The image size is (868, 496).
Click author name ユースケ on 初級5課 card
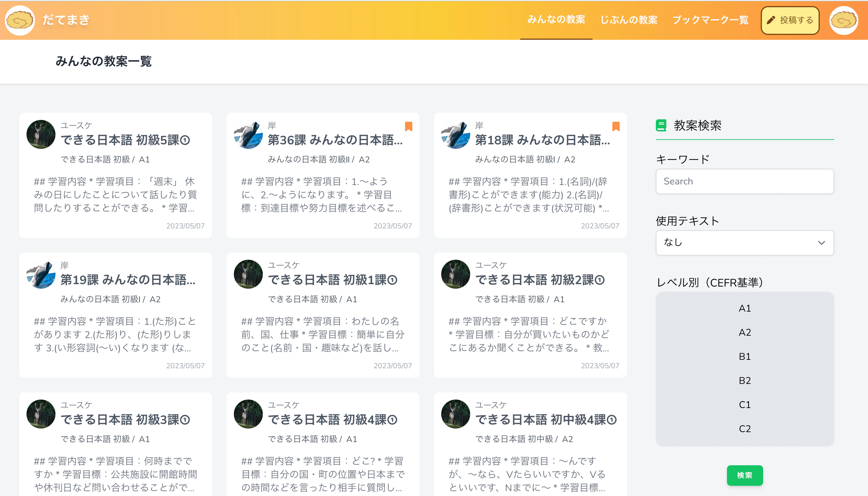tap(76, 125)
